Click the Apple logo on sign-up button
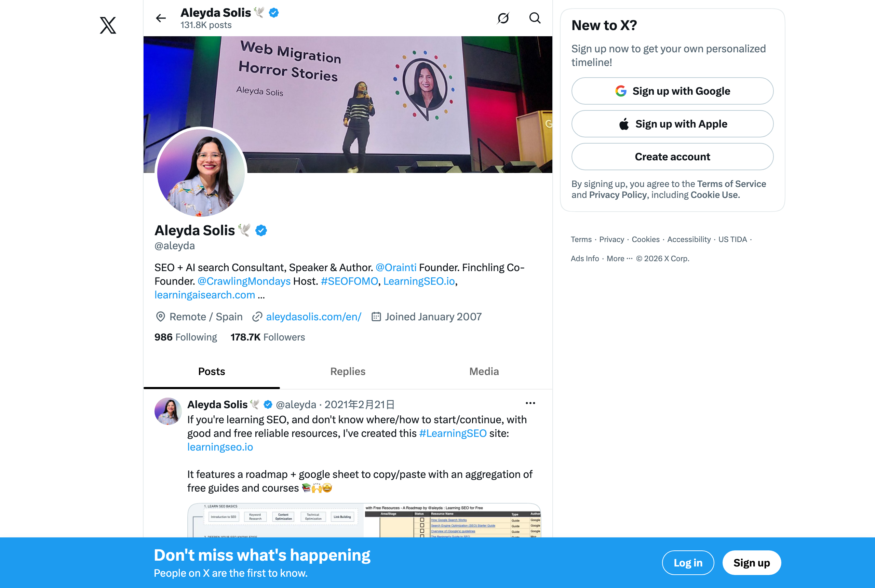Image resolution: width=875 pixels, height=588 pixels. click(624, 124)
